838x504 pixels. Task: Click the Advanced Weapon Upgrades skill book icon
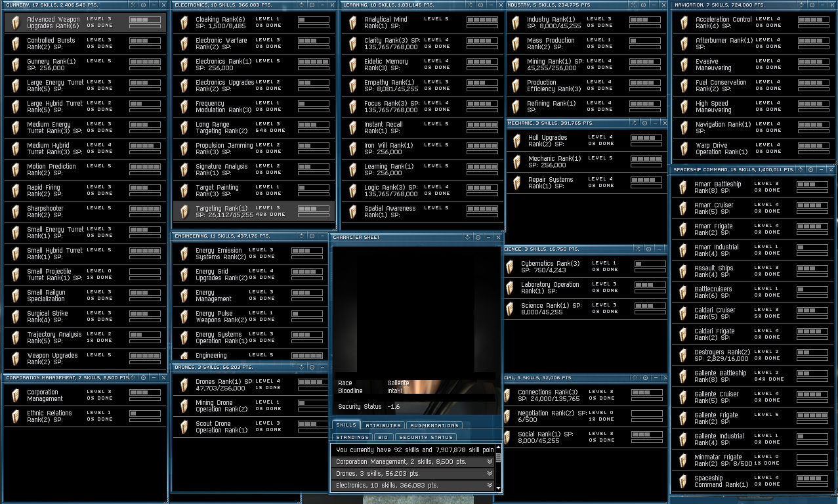pyautogui.click(x=16, y=23)
